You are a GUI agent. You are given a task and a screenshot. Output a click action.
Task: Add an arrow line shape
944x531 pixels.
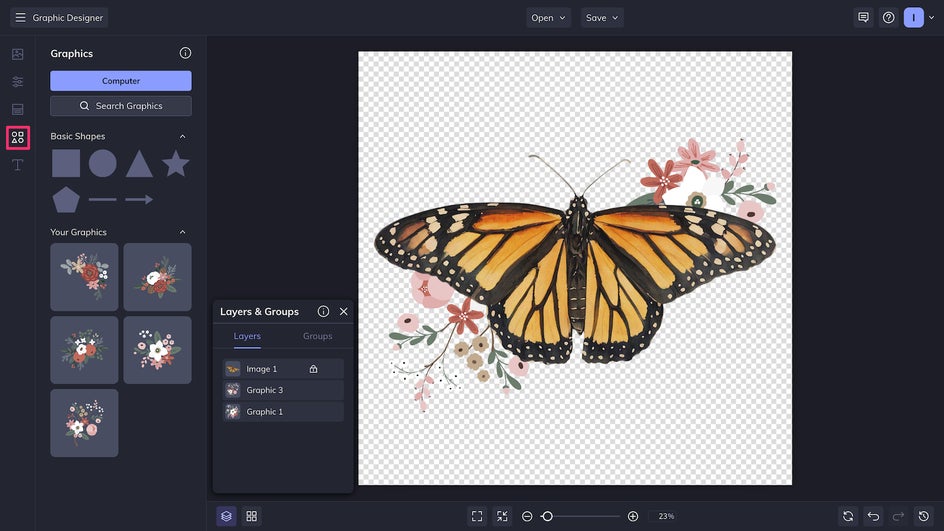pyautogui.click(x=139, y=199)
